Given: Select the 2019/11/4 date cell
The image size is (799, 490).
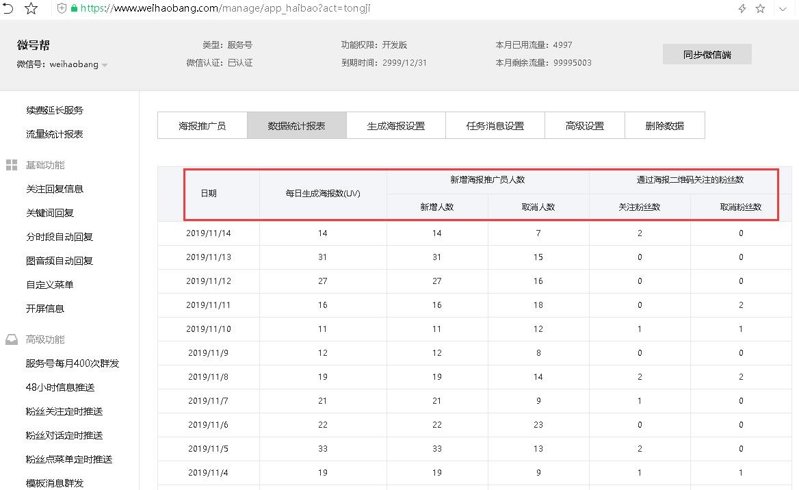Looking at the screenshot, I should pos(208,473).
